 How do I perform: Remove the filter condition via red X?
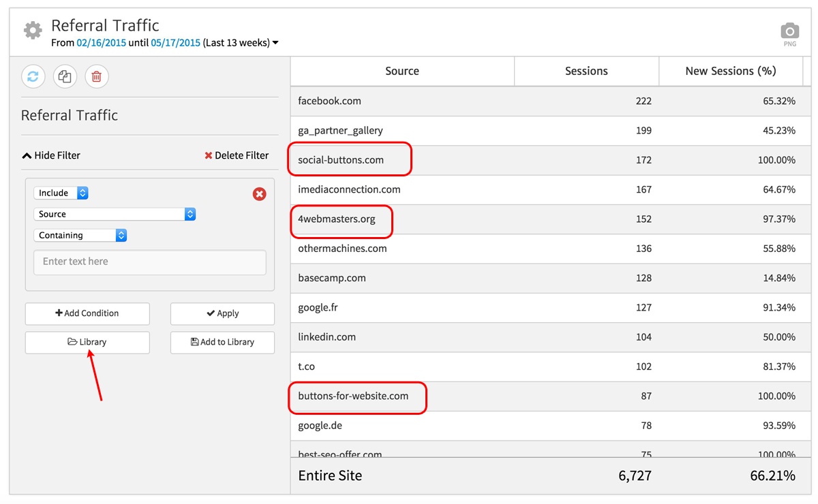coord(259,194)
